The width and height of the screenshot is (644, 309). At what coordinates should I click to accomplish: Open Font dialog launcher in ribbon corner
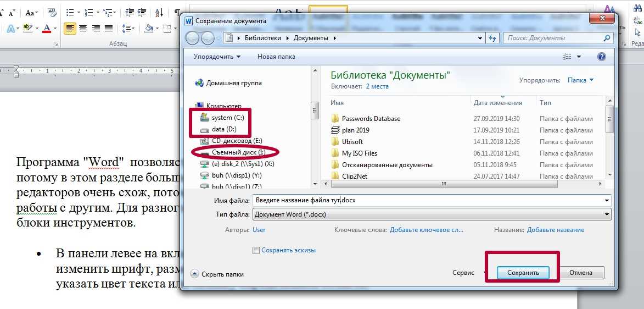click(x=56, y=43)
